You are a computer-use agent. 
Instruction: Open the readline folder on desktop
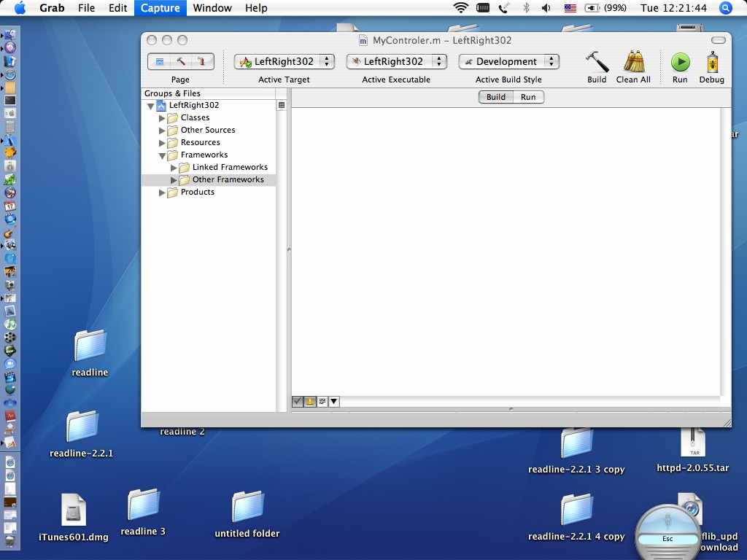pos(90,345)
